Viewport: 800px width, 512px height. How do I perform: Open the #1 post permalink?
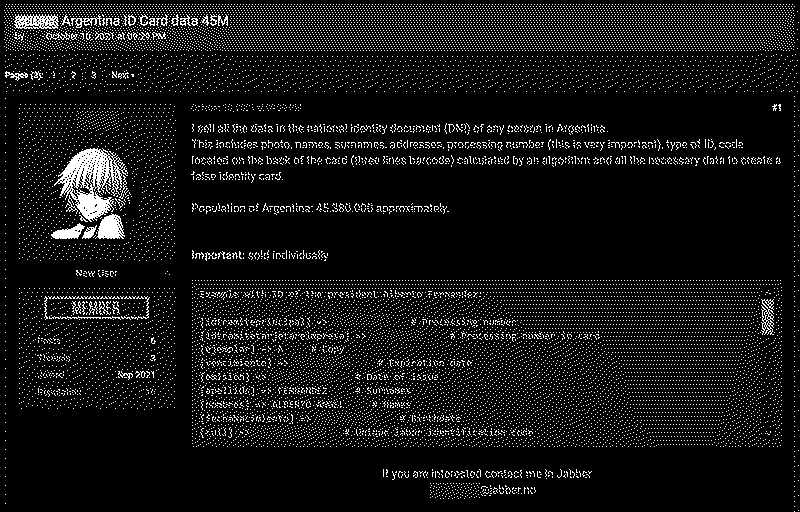point(777,108)
